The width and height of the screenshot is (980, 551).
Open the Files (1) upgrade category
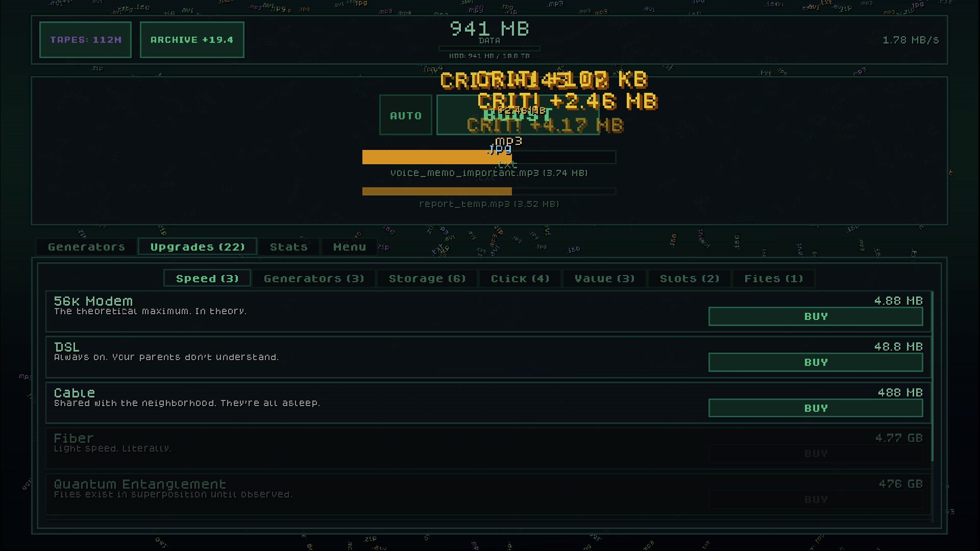point(774,278)
